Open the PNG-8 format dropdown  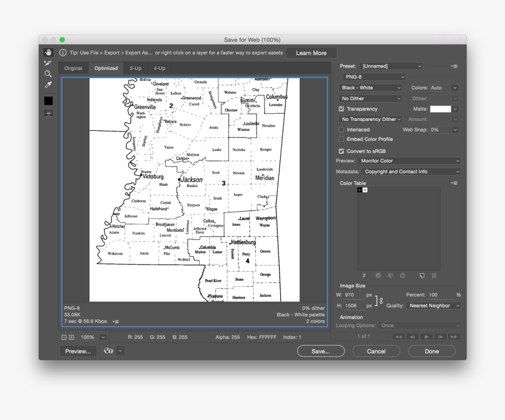tap(374, 77)
